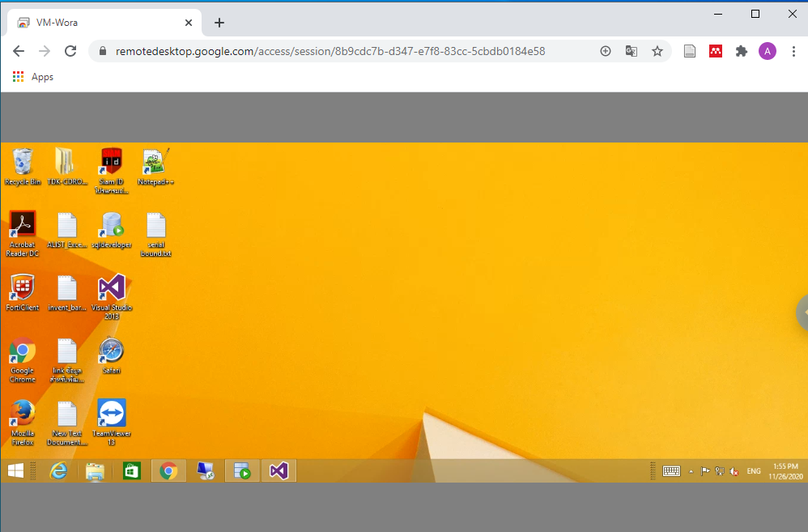Select the FortiClient desktop shortcut
This screenshot has height=532, width=808.
23,287
